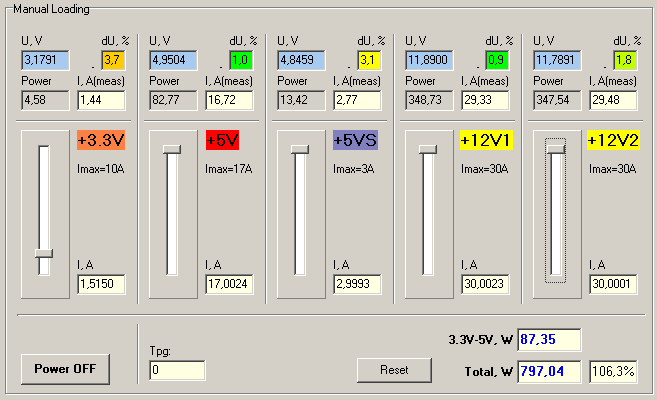657x400 pixels.
Task: Click the +3.3V current field showing 1,5150
Action: point(100,285)
